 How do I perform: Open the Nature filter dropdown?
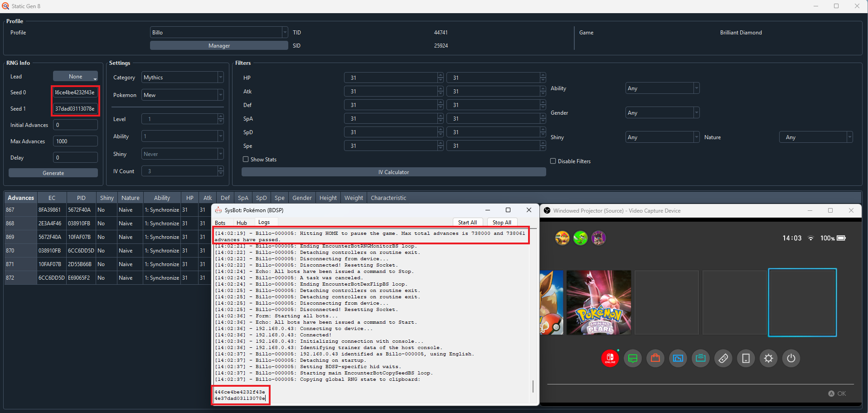coord(816,137)
